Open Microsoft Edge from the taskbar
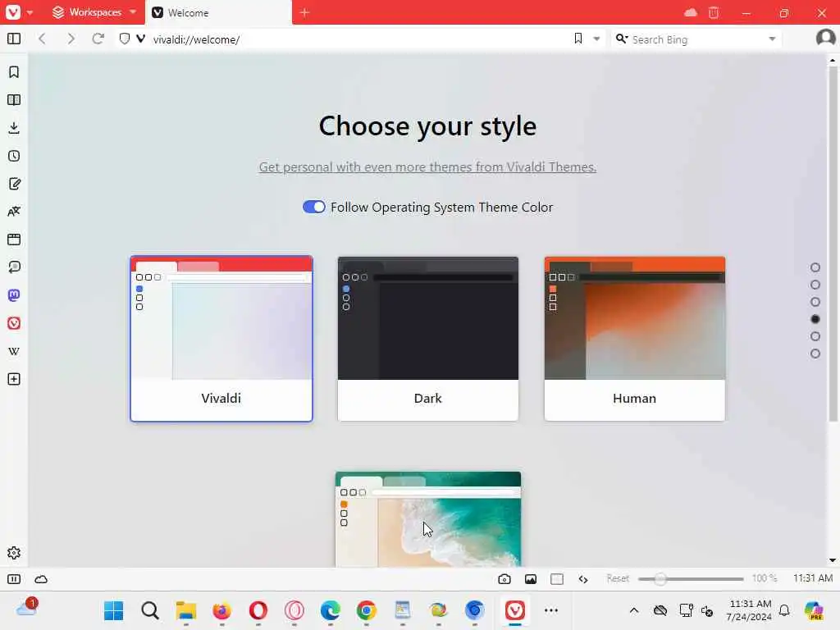Viewport: 840px width, 630px height. pos(331,610)
